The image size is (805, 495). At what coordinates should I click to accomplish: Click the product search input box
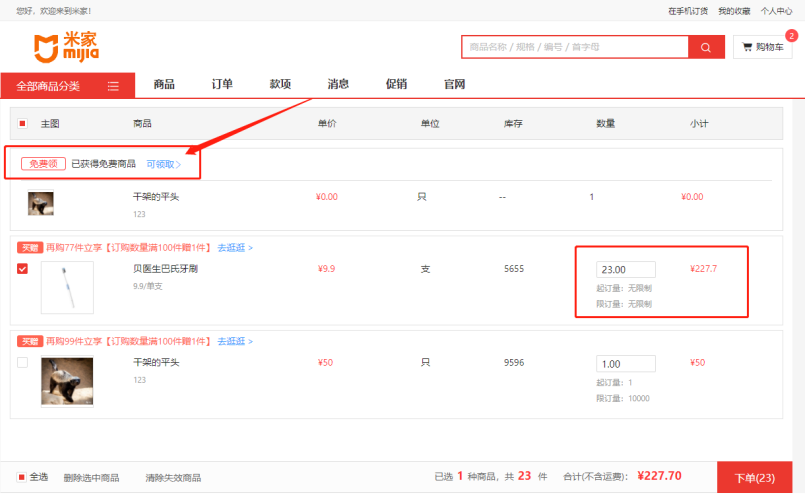point(574,47)
